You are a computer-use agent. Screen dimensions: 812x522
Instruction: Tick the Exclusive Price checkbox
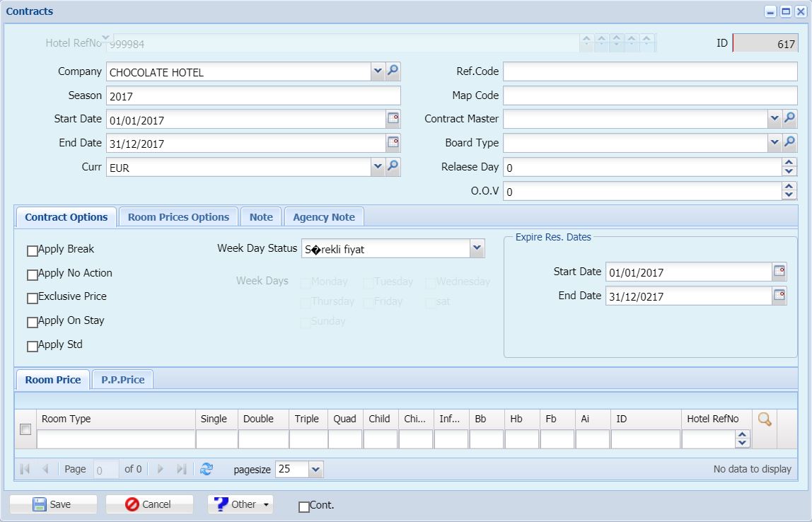coord(32,298)
